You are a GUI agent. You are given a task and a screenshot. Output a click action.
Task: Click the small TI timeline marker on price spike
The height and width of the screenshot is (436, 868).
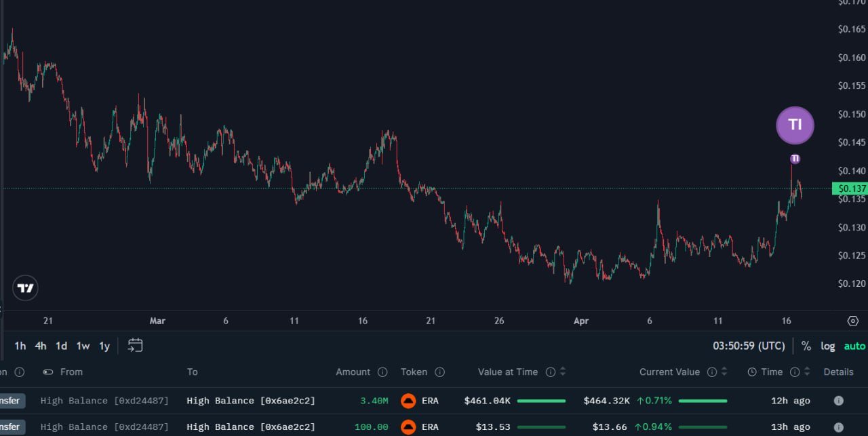pos(795,159)
